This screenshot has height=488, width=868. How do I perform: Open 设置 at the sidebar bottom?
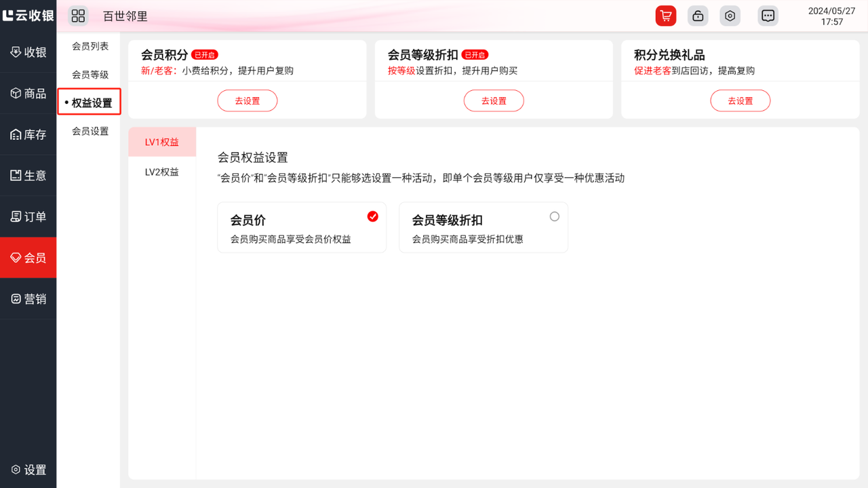point(28,470)
